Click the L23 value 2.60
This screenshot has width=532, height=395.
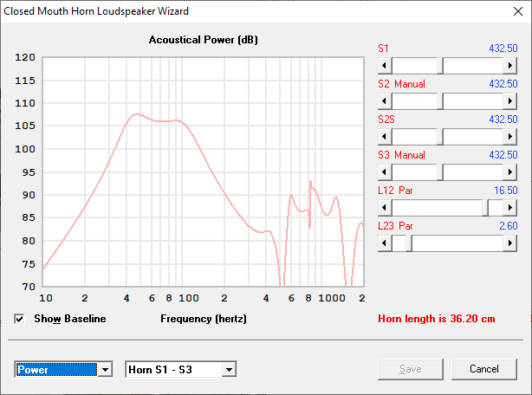pos(509,226)
